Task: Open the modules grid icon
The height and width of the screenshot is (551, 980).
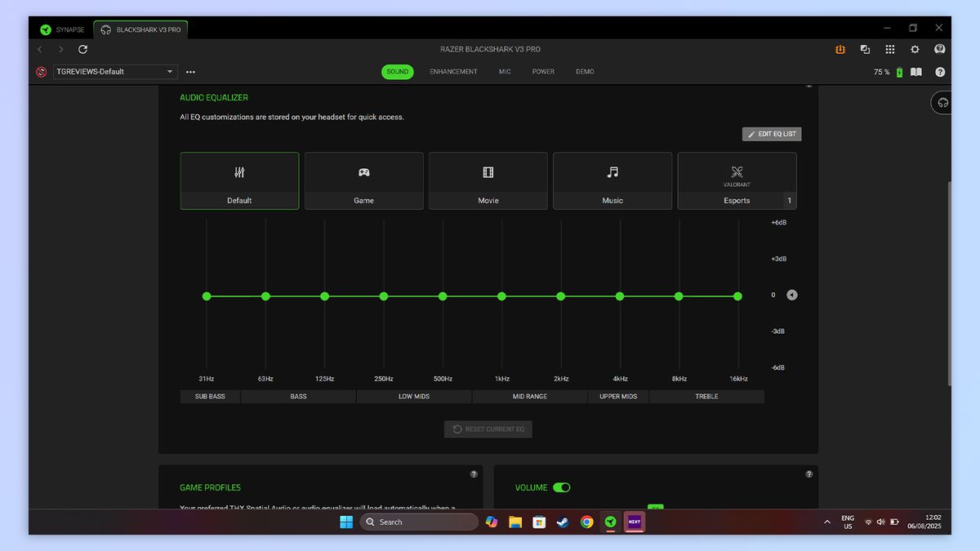Action: tap(890, 50)
